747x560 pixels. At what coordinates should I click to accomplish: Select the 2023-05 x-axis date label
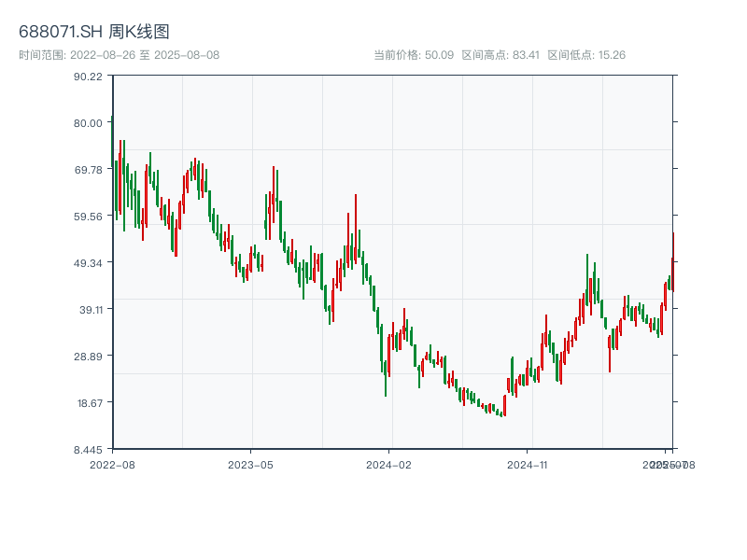click(x=250, y=464)
